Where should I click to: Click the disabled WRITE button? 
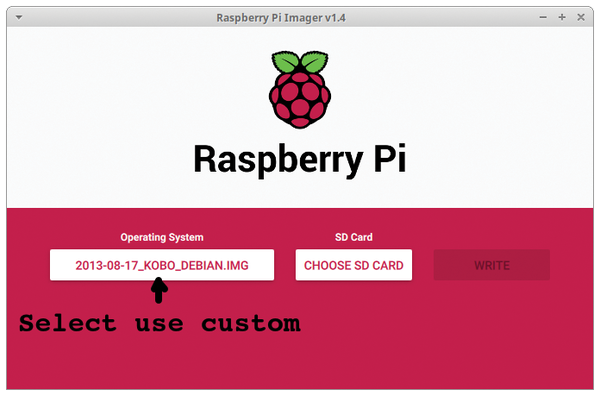click(x=492, y=265)
